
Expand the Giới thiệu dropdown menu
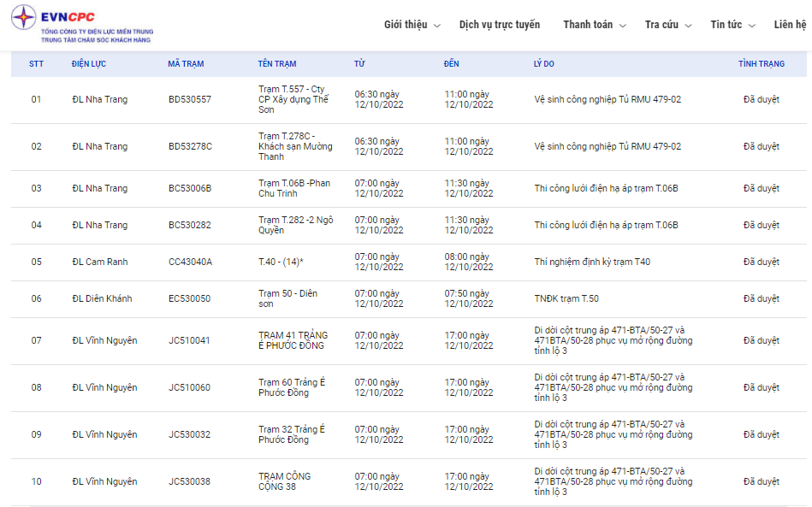412,25
